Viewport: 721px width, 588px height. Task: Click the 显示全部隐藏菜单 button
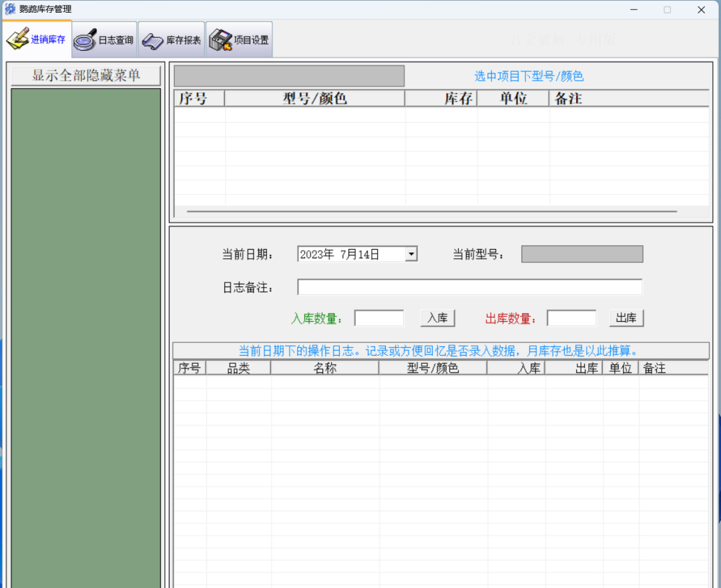coord(86,75)
